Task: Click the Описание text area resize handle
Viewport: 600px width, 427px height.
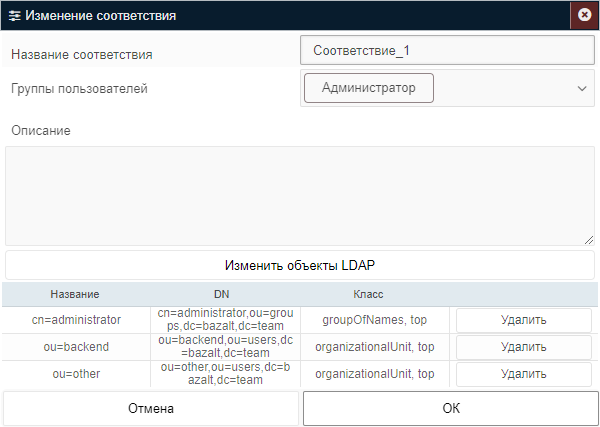Action: point(589,240)
